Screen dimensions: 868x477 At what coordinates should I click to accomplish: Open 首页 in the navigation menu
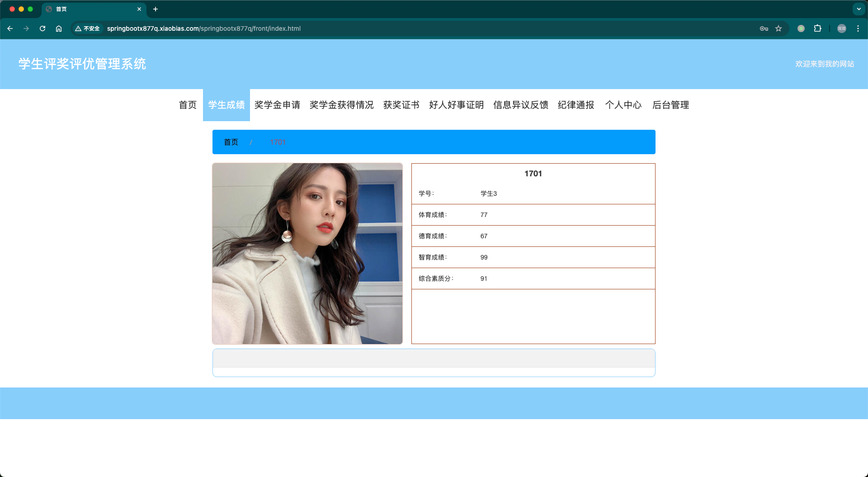(x=188, y=105)
